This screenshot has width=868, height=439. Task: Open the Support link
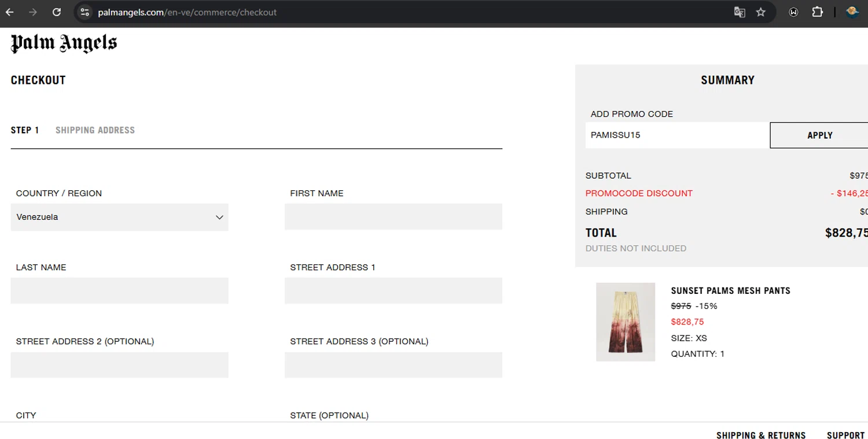coord(845,436)
